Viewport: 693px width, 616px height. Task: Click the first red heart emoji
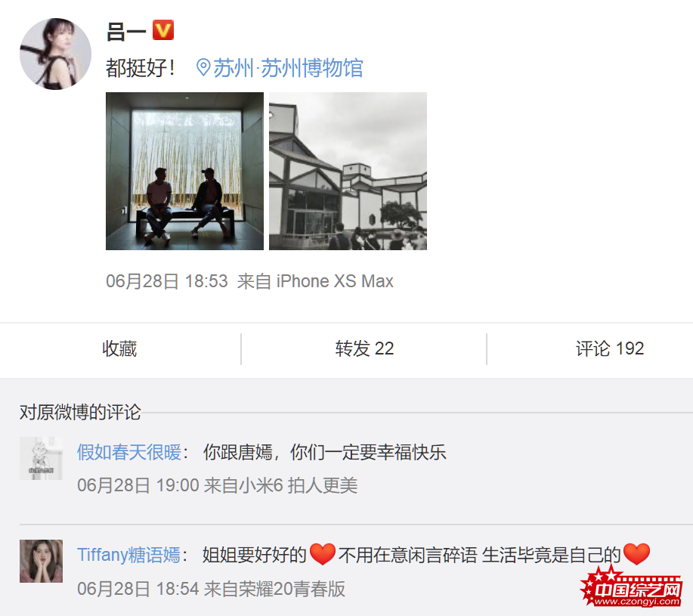pos(323,554)
